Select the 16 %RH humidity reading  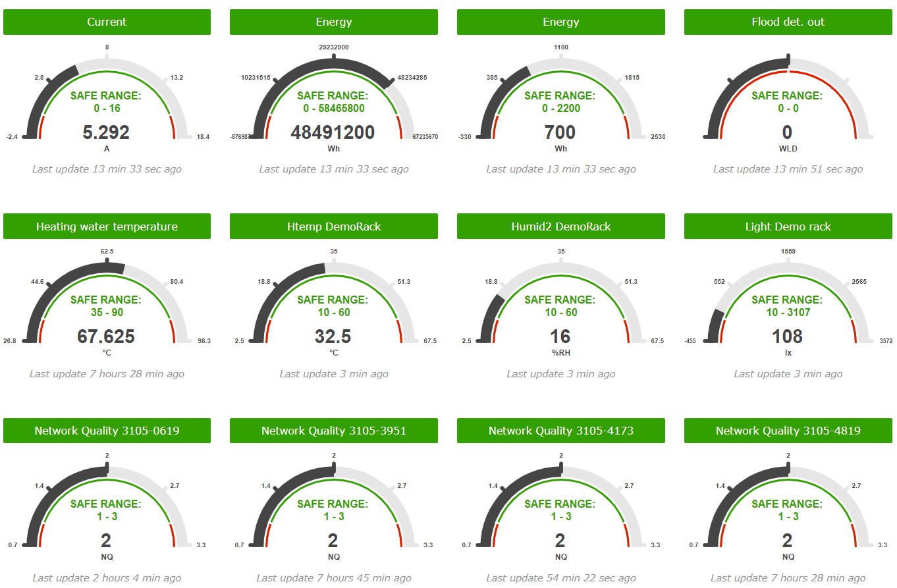click(560, 337)
